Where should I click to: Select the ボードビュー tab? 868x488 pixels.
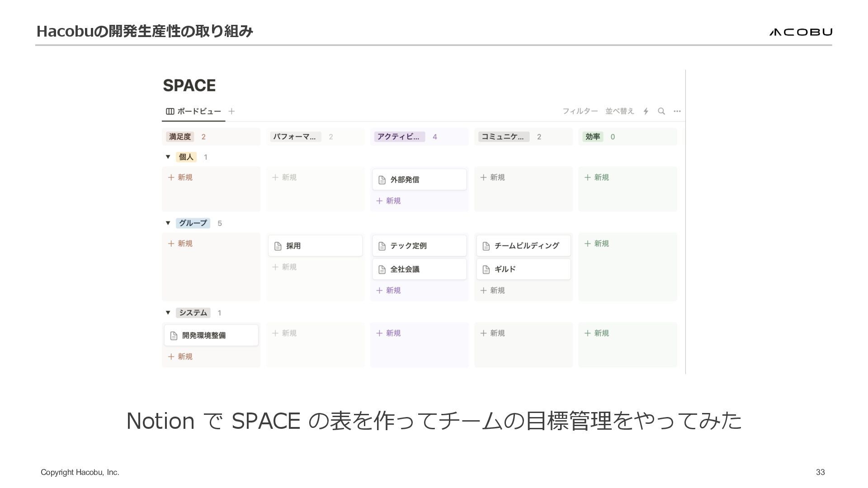193,111
